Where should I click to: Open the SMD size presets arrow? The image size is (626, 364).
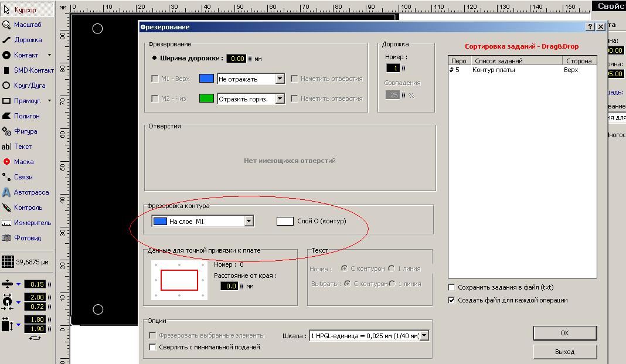point(18,325)
